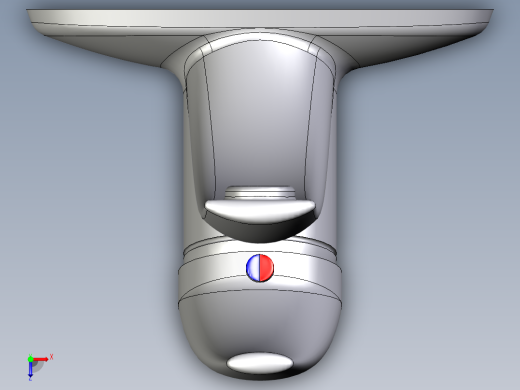Click the red-blue hot/cold indicator disc
520x390 pixels.
pos(260,268)
